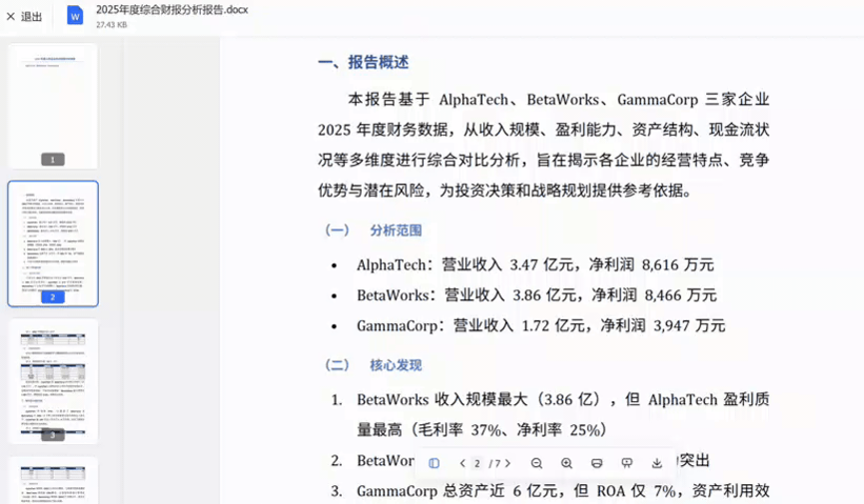This screenshot has height=504, width=864.
Task: Click the file name 2025年度综合财报分析报告.docx
Action: pyautogui.click(x=172, y=9)
